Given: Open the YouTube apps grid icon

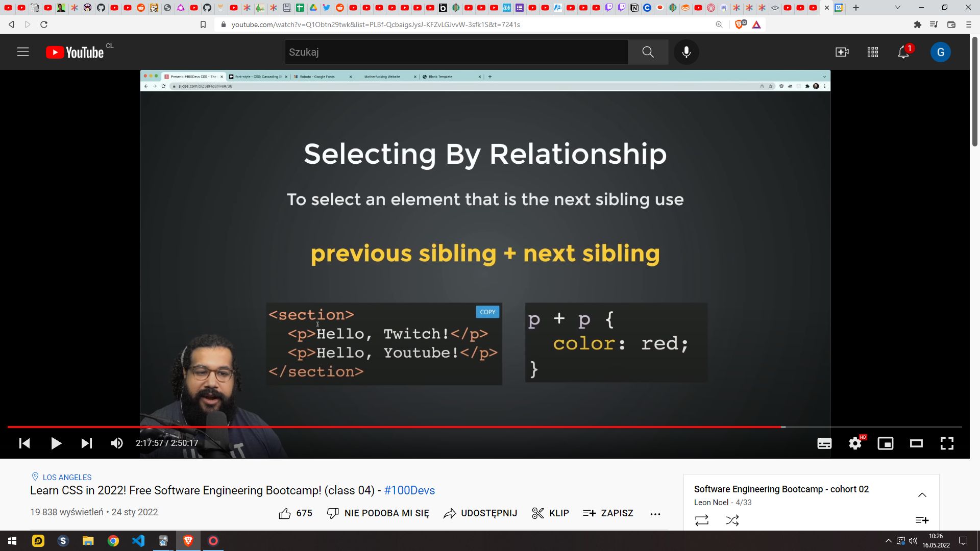Looking at the screenshot, I should point(872,52).
